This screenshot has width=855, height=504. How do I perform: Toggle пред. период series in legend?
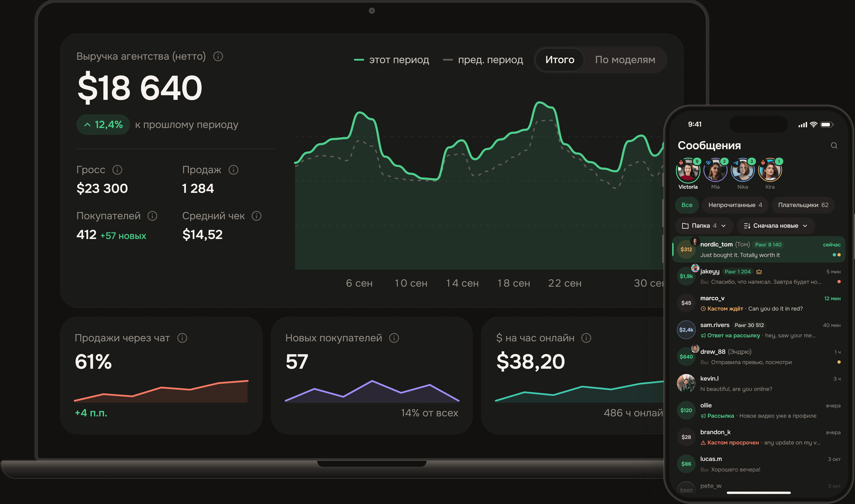pyautogui.click(x=483, y=60)
